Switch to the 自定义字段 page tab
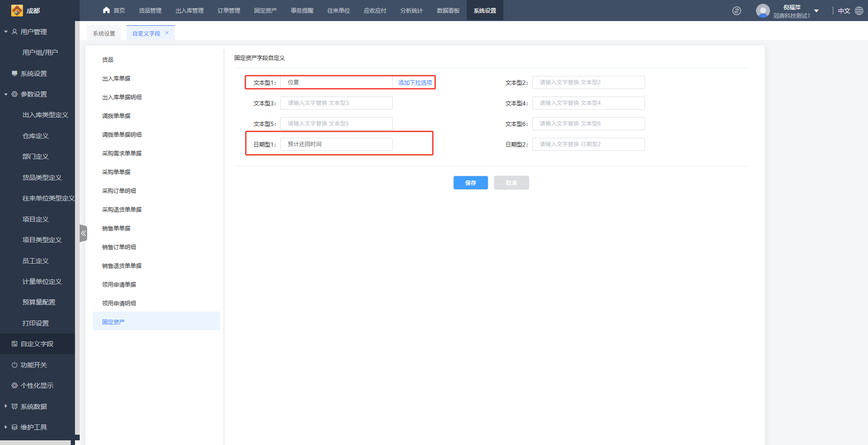 [146, 33]
